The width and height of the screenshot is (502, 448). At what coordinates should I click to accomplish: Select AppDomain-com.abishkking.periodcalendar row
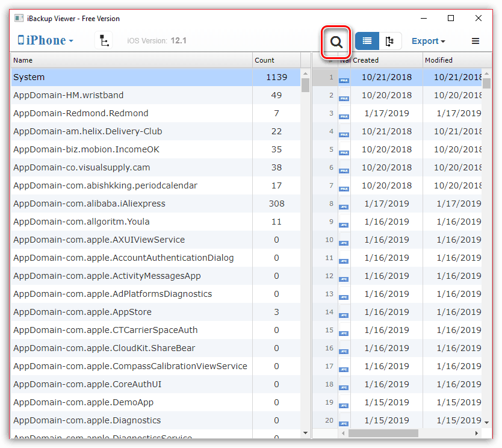point(156,185)
